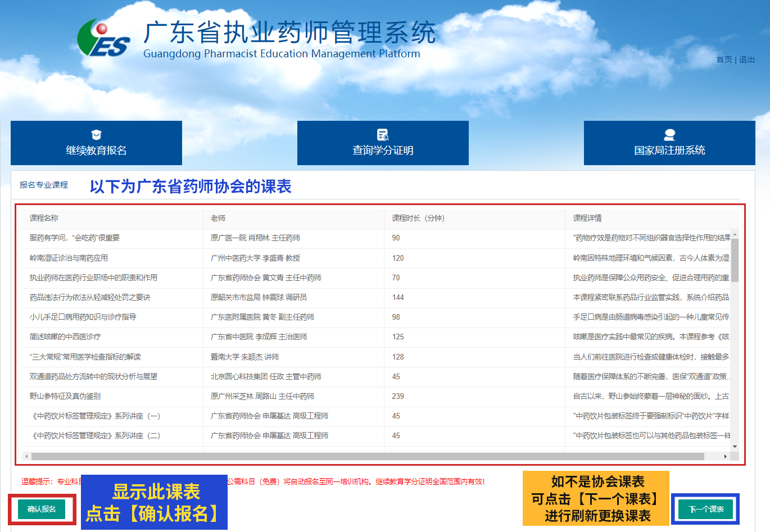This screenshot has width=770, height=532.
Task: Click the 课程时长（分钟） column header
Action: [418, 218]
